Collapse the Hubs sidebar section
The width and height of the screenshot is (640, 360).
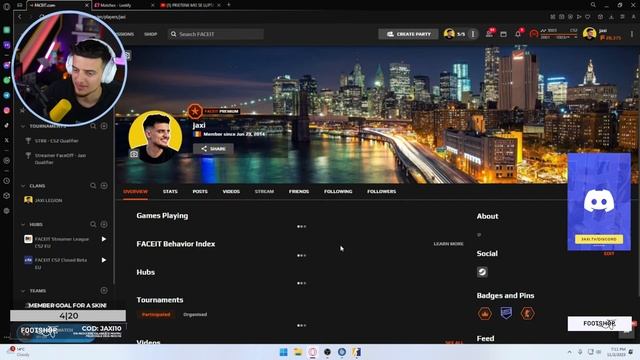tap(23, 224)
